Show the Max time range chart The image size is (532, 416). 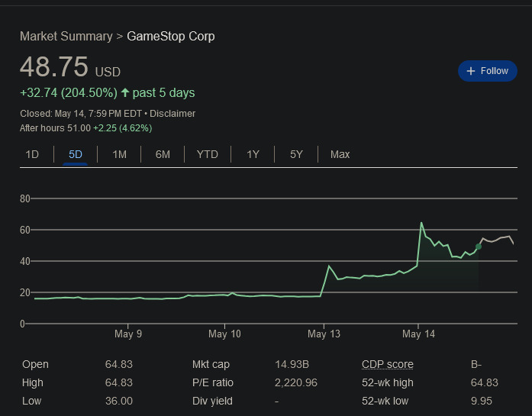[340, 154]
